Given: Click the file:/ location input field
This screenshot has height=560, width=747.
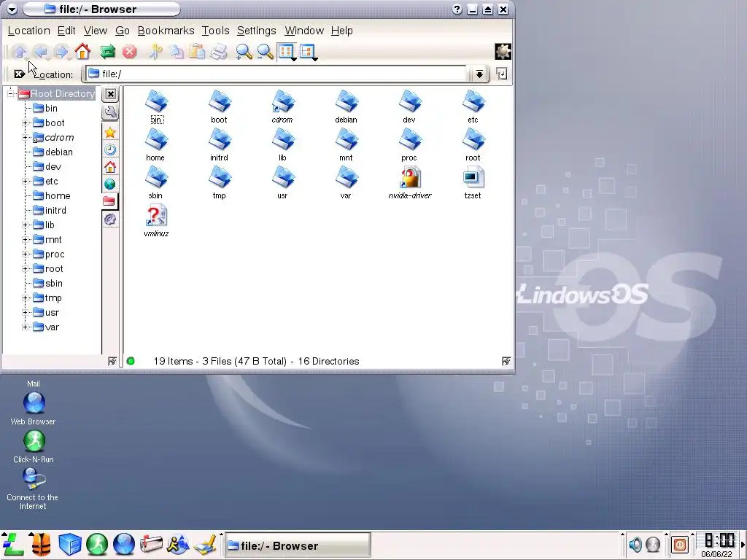Looking at the screenshot, I should [x=276, y=74].
